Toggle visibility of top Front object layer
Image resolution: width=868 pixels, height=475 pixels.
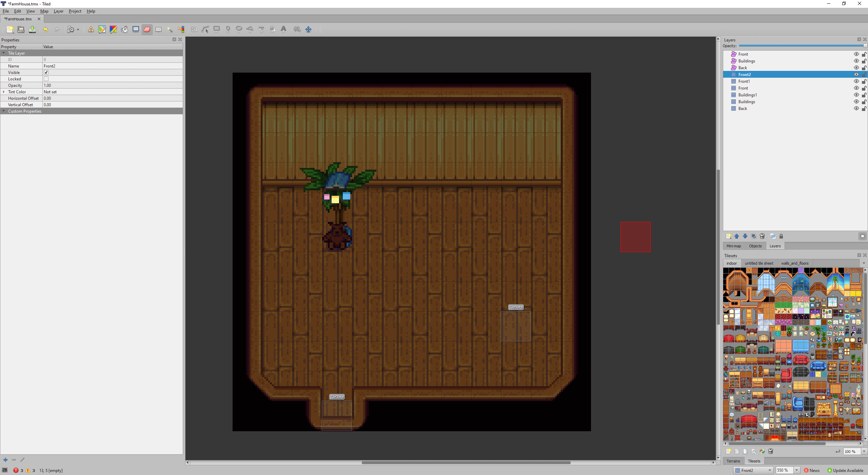(x=856, y=54)
